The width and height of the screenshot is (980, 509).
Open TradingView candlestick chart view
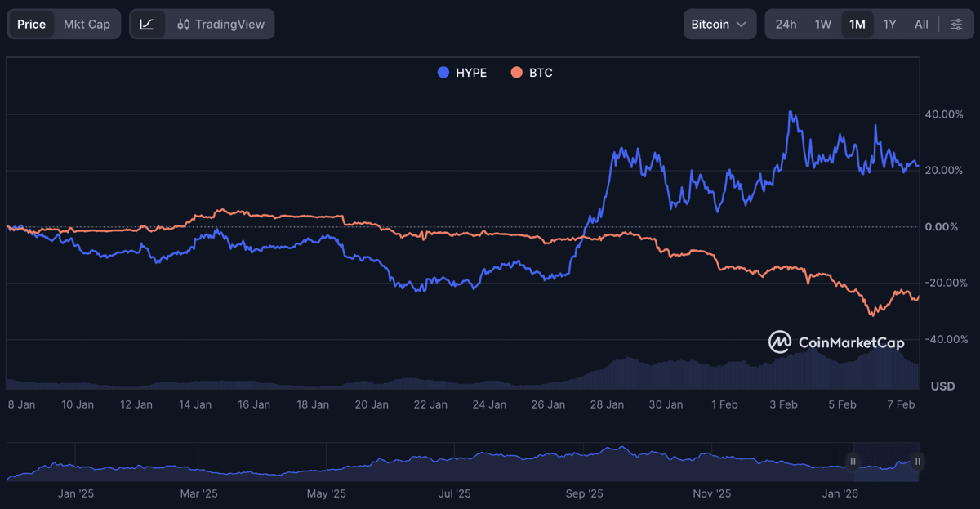click(221, 25)
